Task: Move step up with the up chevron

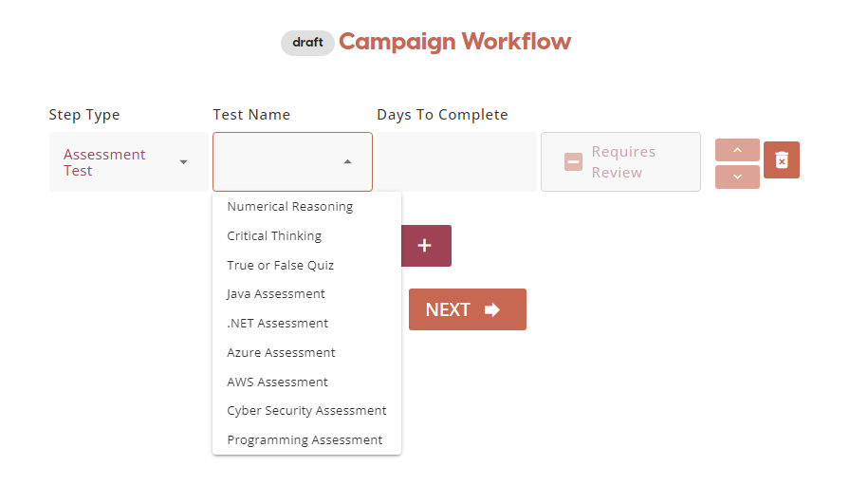Action: [x=737, y=150]
